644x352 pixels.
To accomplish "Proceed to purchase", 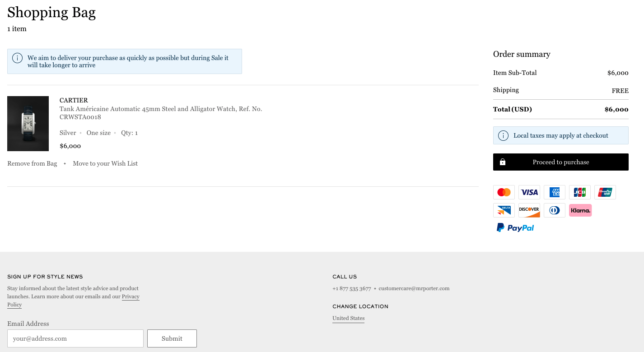I will pos(561,162).
